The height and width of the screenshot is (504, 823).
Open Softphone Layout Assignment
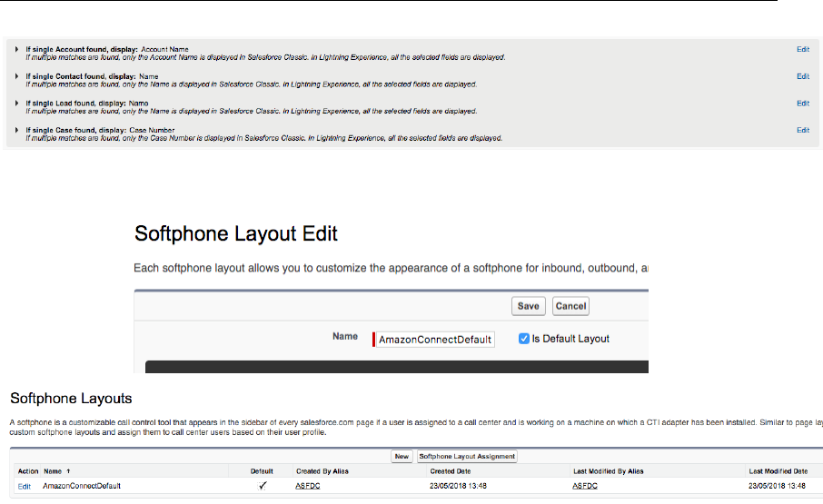tap(467, 456)
